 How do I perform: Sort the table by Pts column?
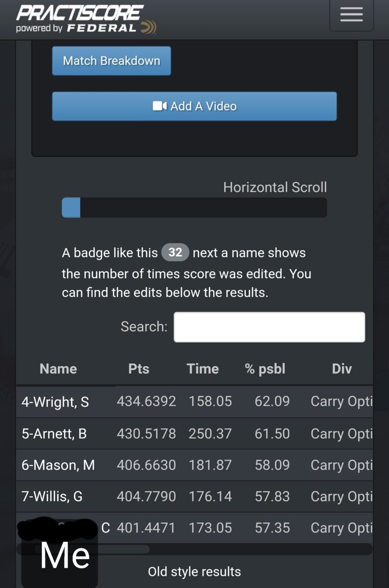[x=139, y=369]
